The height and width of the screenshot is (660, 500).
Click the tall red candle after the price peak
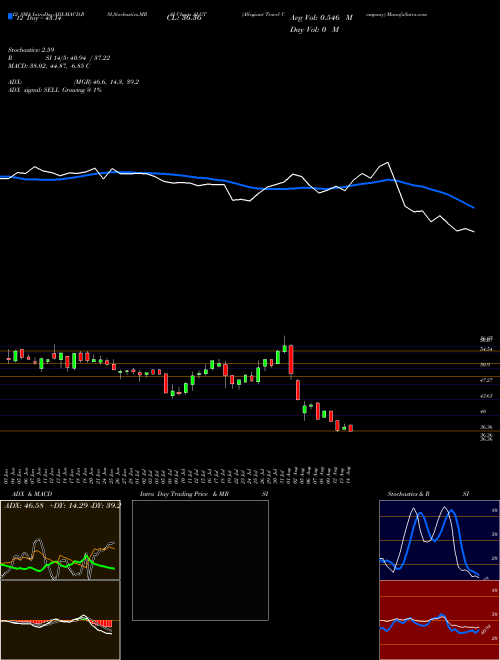pyautogui.click(x=291, y=359)
